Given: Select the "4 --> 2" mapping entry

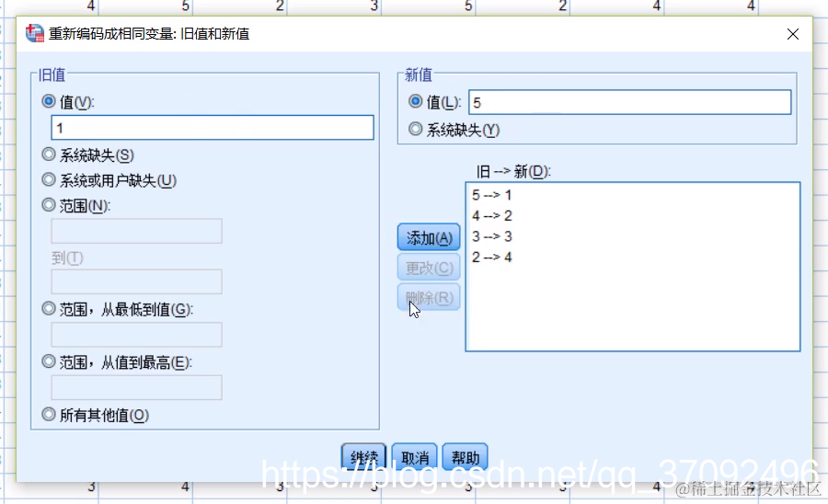Looking at the screenshot, I should coord(491,216).
